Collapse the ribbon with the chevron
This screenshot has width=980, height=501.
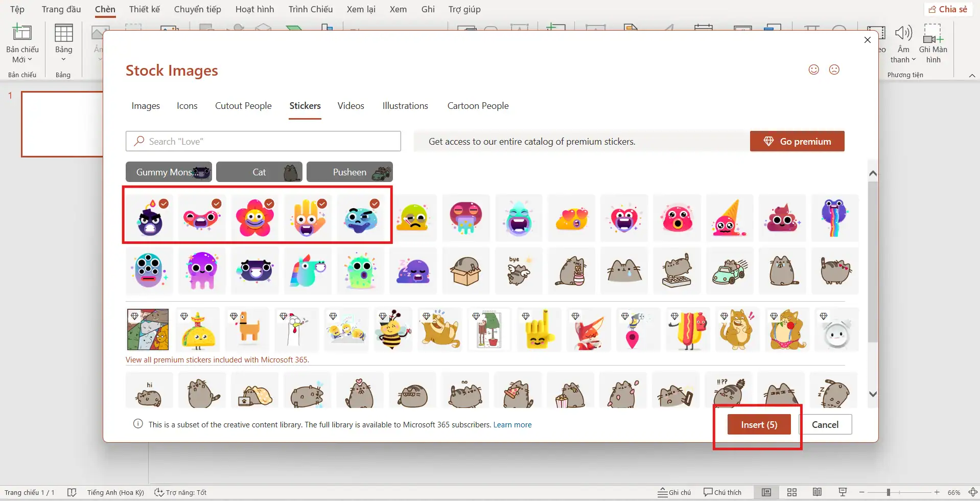click(x=972, y=76)
